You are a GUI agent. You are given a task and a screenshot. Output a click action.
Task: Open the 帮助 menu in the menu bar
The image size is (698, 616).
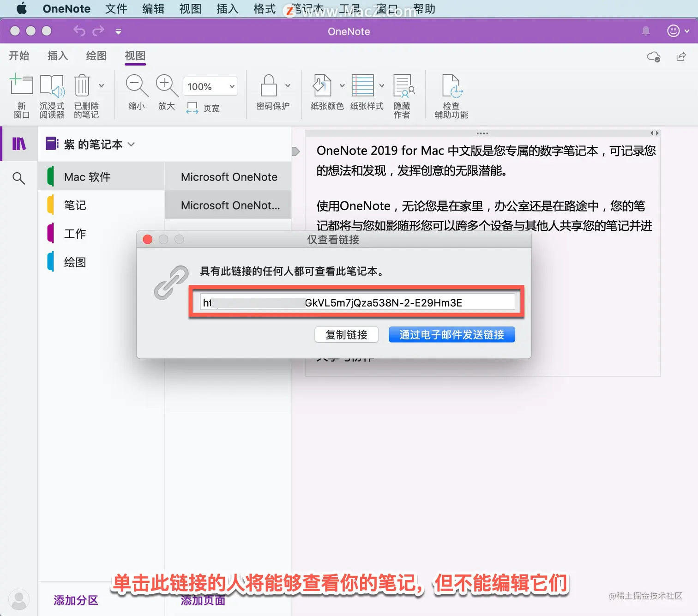tap(424, 9)
